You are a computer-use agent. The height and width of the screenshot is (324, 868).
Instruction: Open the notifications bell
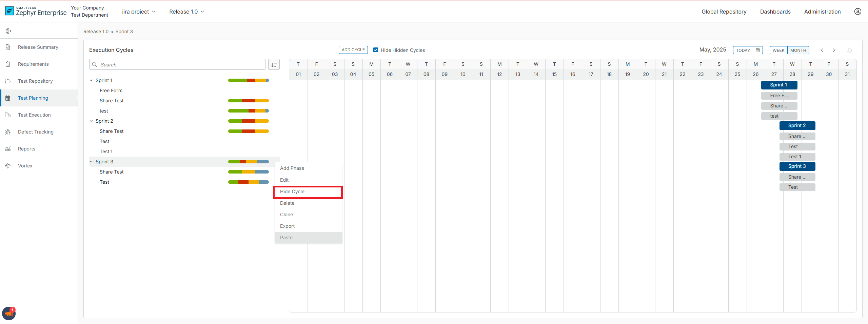(x=849, y=50)
